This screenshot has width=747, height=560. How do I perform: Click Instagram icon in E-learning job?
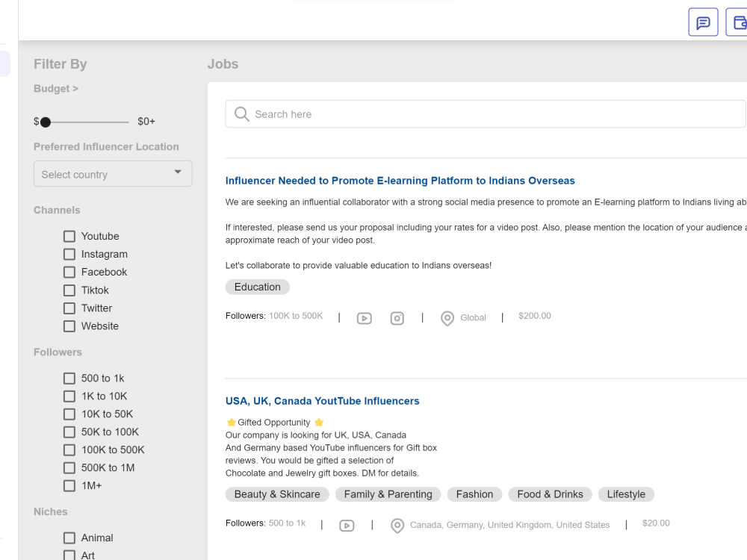pyautogui.click(x=397, y=317)
